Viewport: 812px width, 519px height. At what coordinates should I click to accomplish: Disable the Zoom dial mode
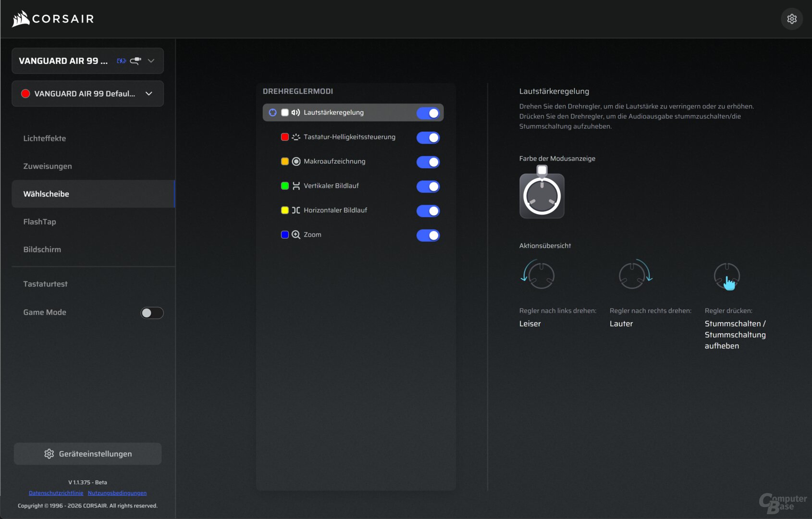click(428, 235)
